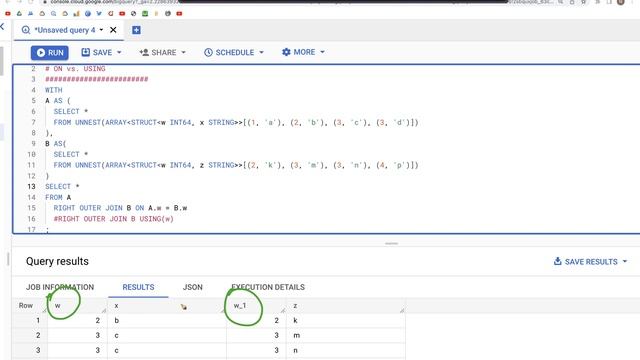Expand the Unsaved query 4 tab arrow
640x360 pixels.
pyautogui.click(x=101, y=30)
